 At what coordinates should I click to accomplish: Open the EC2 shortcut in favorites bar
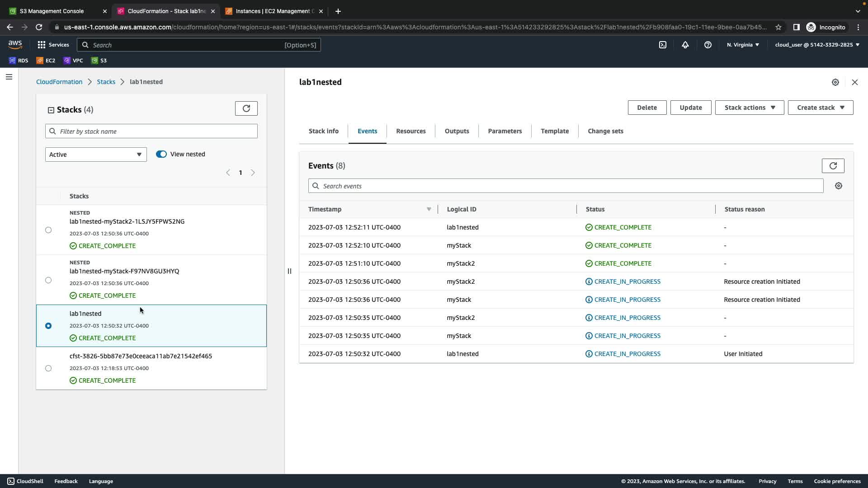pos(46,61)
